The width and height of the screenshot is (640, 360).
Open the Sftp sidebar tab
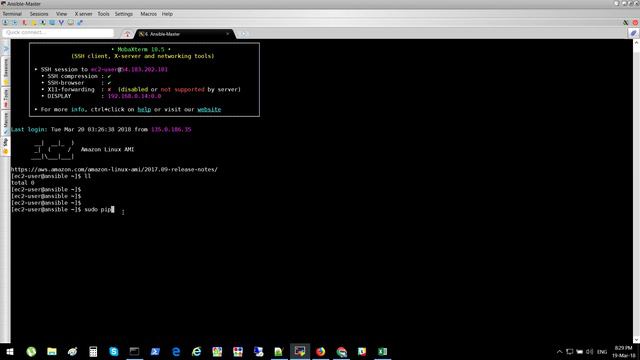point(6,146)
